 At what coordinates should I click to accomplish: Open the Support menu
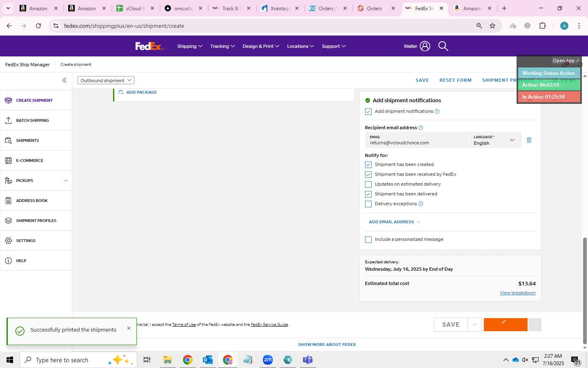(x=334, y=46)
